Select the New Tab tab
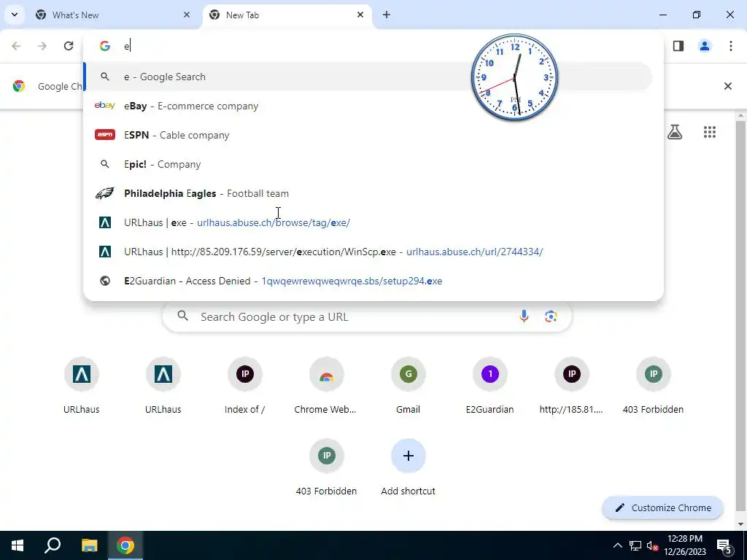The height and width of the screenshot is (560, 747). (x=287, y=15)
